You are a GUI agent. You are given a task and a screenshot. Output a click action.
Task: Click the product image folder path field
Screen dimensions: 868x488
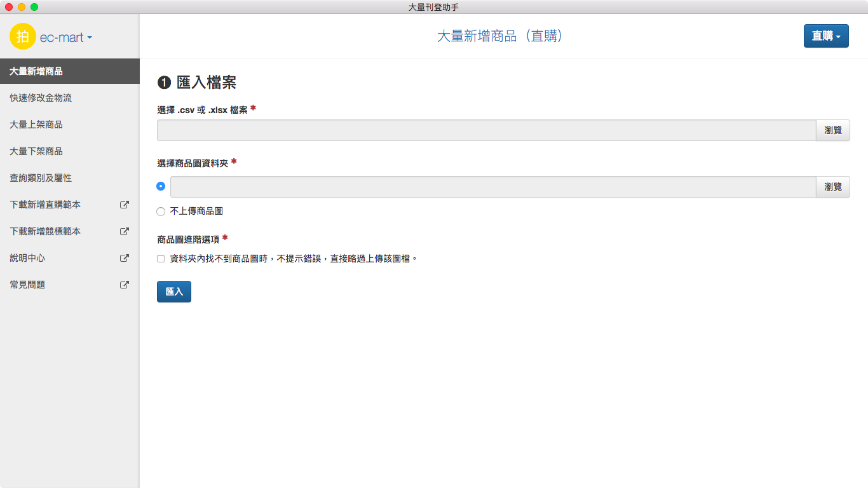click(x=492, y=187)
